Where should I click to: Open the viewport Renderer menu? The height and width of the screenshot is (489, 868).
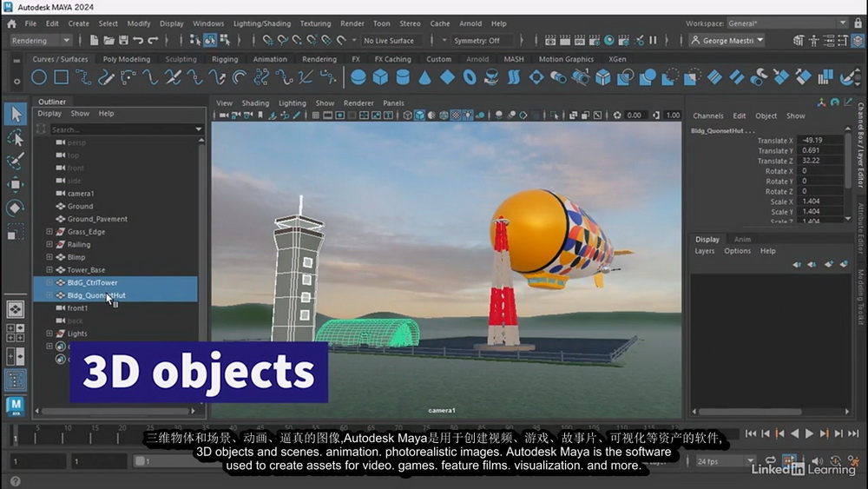(358, 103)
